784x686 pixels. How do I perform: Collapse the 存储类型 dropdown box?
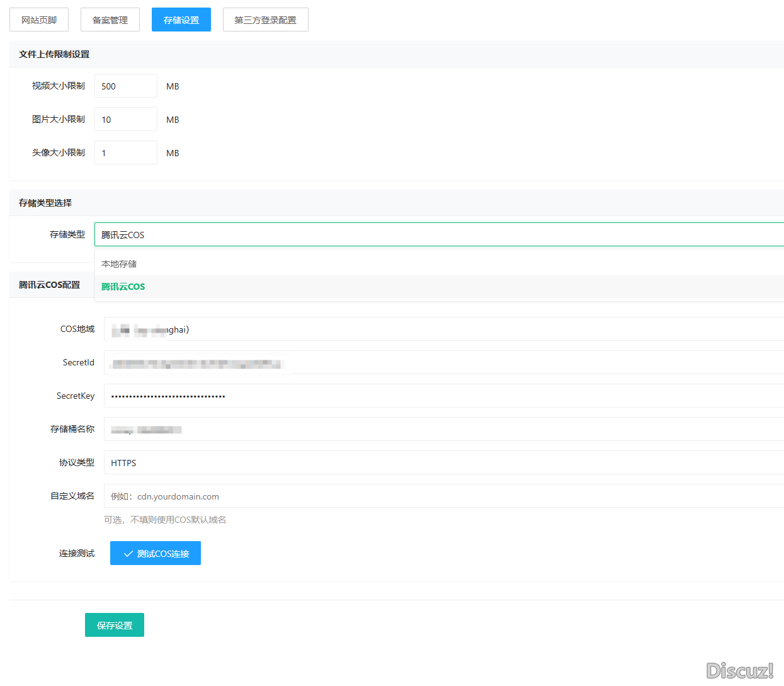coord(439,235)
